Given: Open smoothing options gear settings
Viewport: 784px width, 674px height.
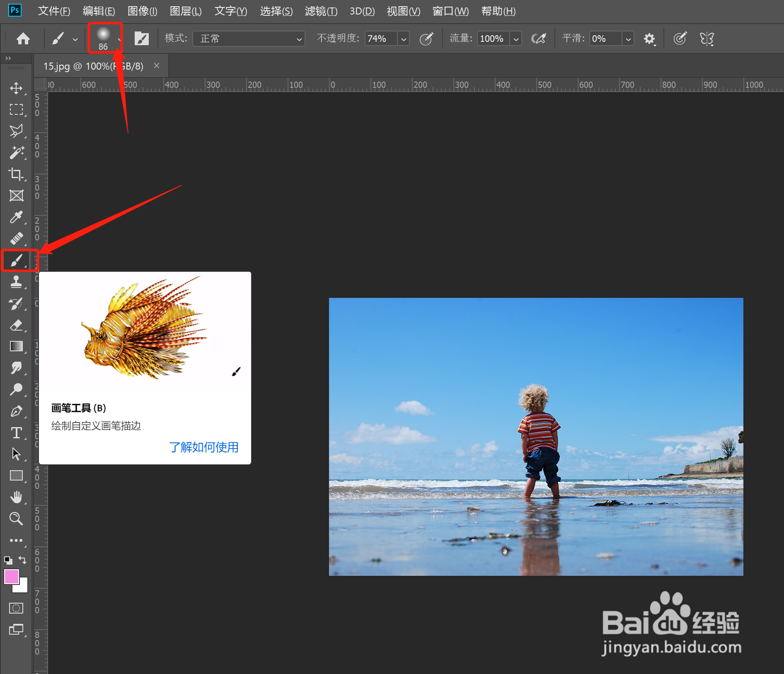Looking at the screenshot, I should point(649,39).
